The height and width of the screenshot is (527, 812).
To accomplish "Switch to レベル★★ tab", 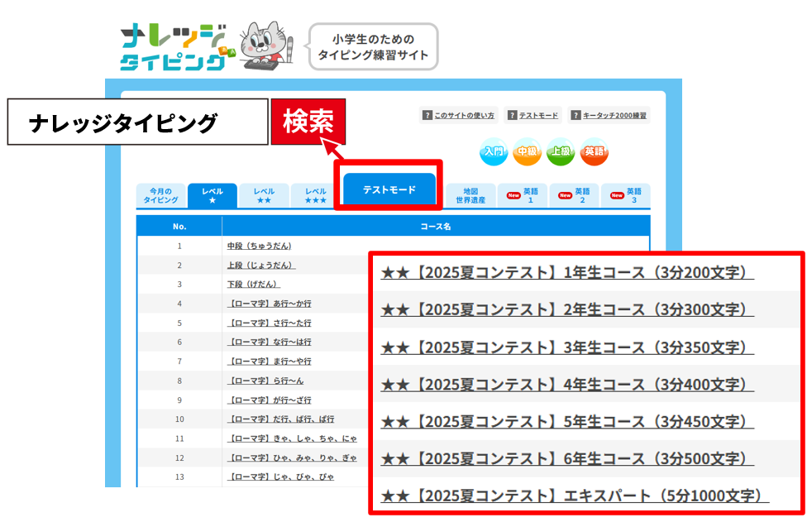I will pyautogui.click(x=264, y=195).
